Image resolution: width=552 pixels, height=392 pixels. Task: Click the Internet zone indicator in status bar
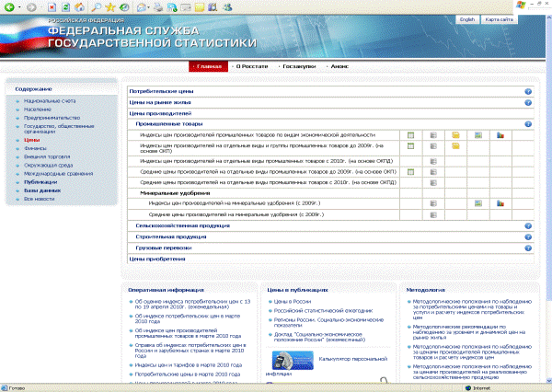tap(477, 388)
